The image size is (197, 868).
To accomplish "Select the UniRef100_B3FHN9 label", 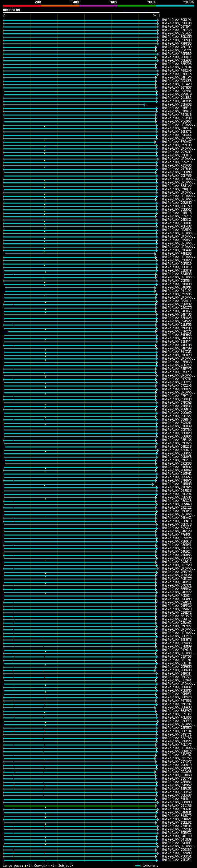I will [176, 172].
